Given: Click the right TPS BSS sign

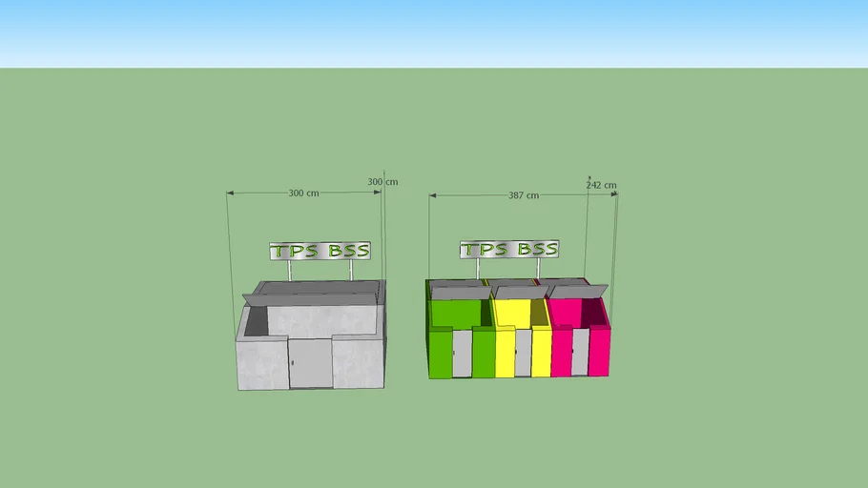Looking at the screenshot, I should 509,250.
